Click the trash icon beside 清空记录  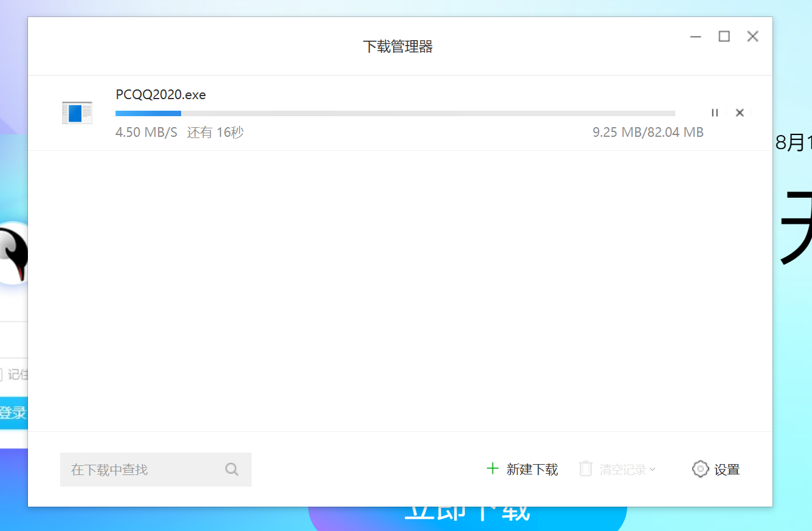(585, 468)
